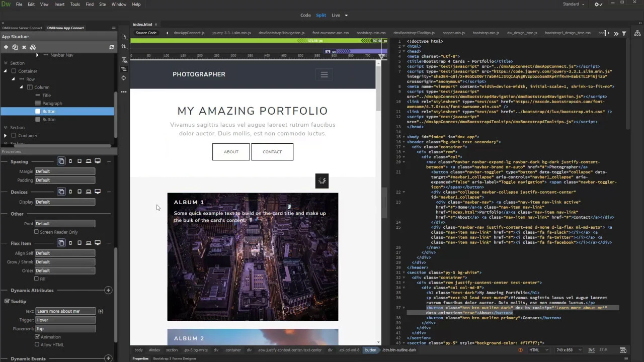Open the Margin dropdown
644x362 pixels.
coord(65,171)
